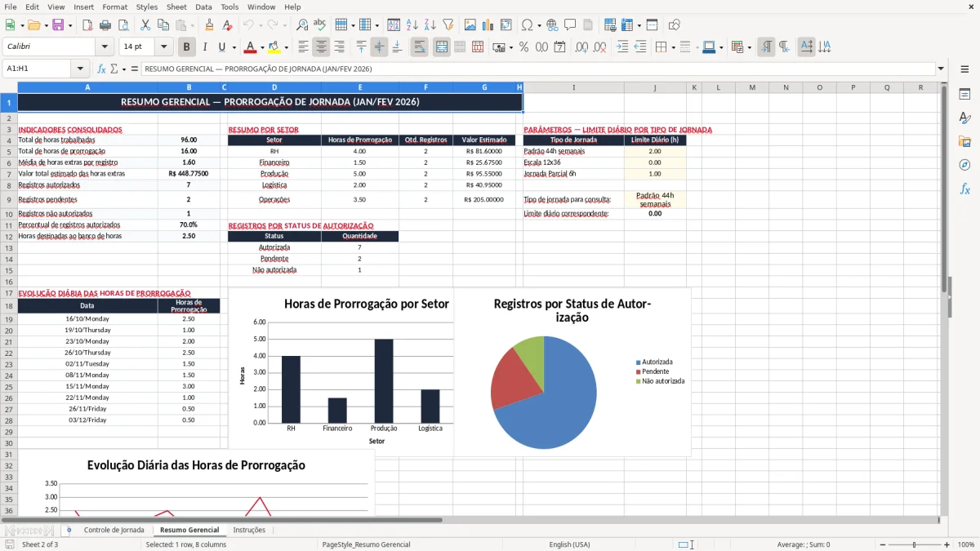
Task: Click Increase Indent icon
Action: (x=622, y=47)
